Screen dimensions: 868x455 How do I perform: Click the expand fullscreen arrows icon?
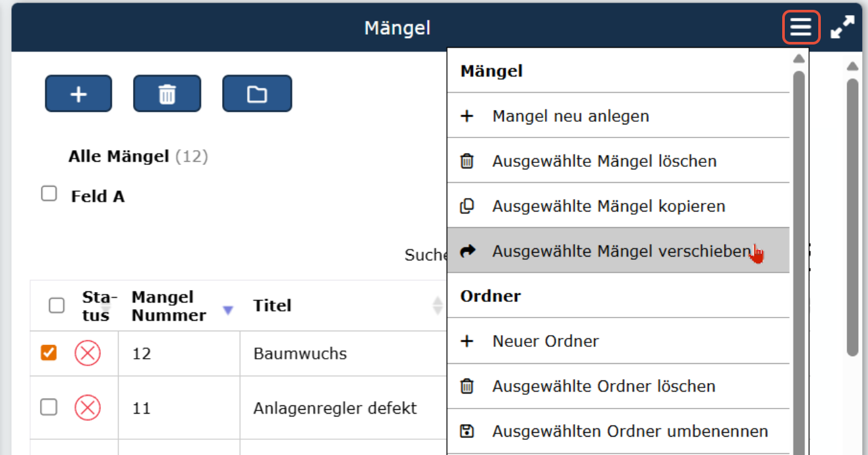842,28
